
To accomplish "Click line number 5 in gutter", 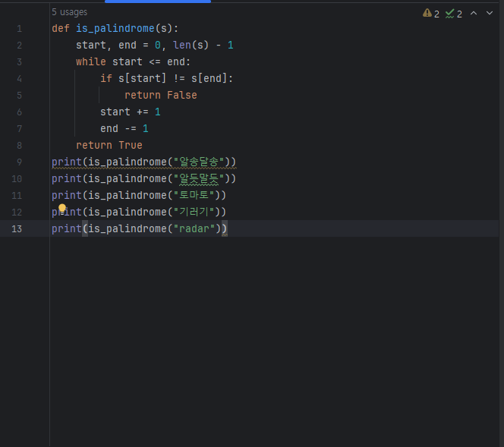I will point(19,96).
